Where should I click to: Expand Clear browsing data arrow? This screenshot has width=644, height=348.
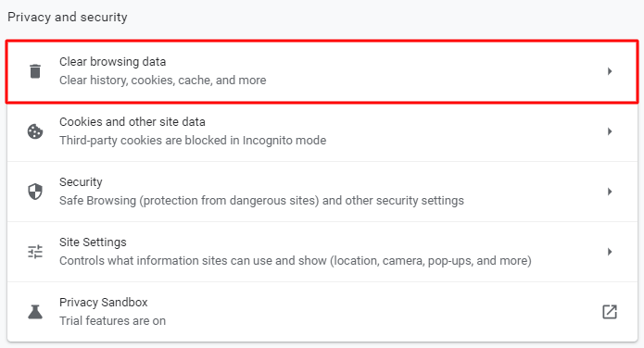coord(610,71)
